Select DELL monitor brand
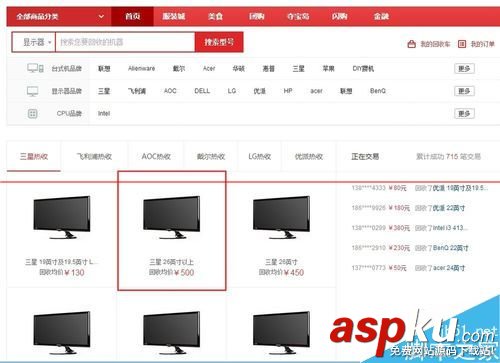 pos(202,91)
